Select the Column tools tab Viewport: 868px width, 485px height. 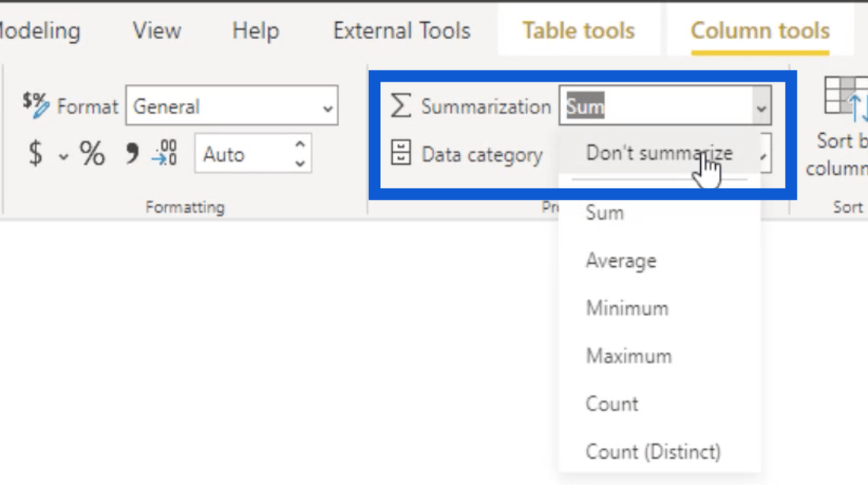click(x=759, y=31)
